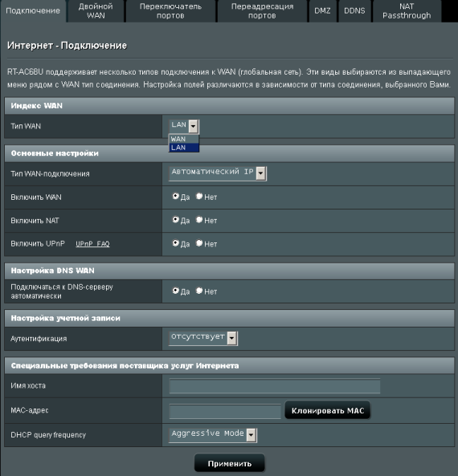Screen dimensions: 458x476
Task: Choose WAN option in dropdown list
Action: click(x=184, y=139)
